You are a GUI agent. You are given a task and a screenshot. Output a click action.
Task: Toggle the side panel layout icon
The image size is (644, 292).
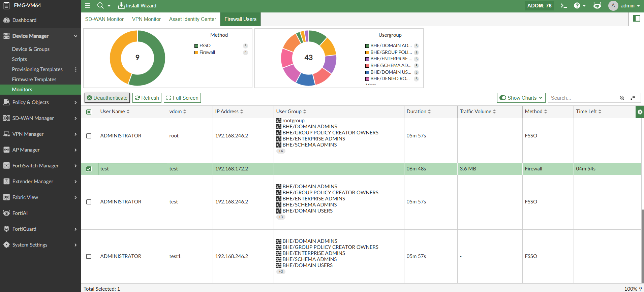tap(636, 19)
